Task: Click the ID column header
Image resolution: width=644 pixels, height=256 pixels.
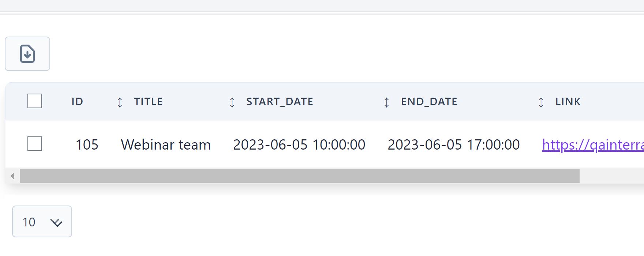Action: 77,102
